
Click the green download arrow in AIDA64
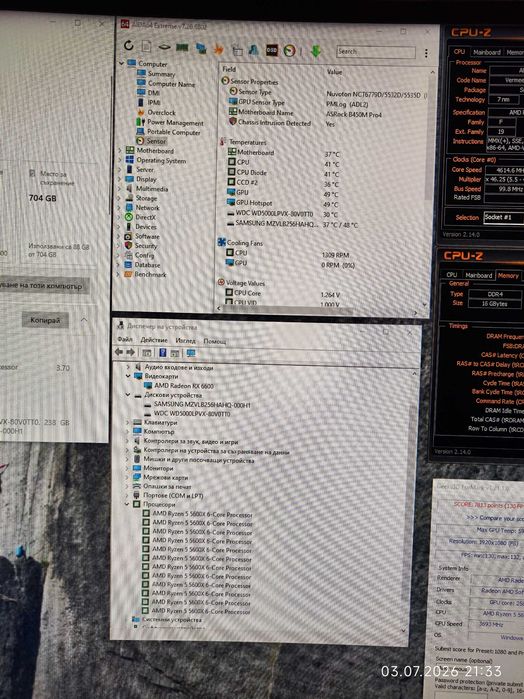click(x=316, y=51)
